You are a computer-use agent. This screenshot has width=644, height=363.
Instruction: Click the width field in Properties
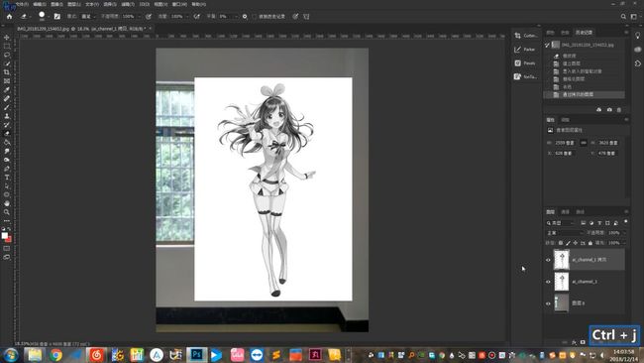point(565,143)
